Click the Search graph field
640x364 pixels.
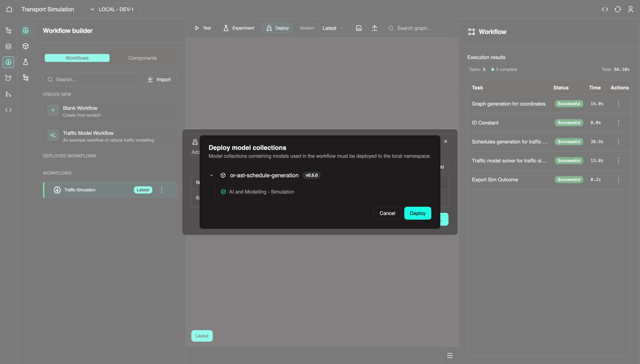(418, 28)
